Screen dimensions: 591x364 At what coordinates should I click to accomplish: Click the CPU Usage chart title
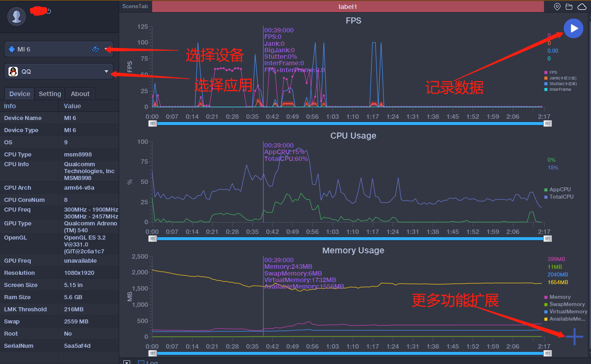click(x=353, y=136)
